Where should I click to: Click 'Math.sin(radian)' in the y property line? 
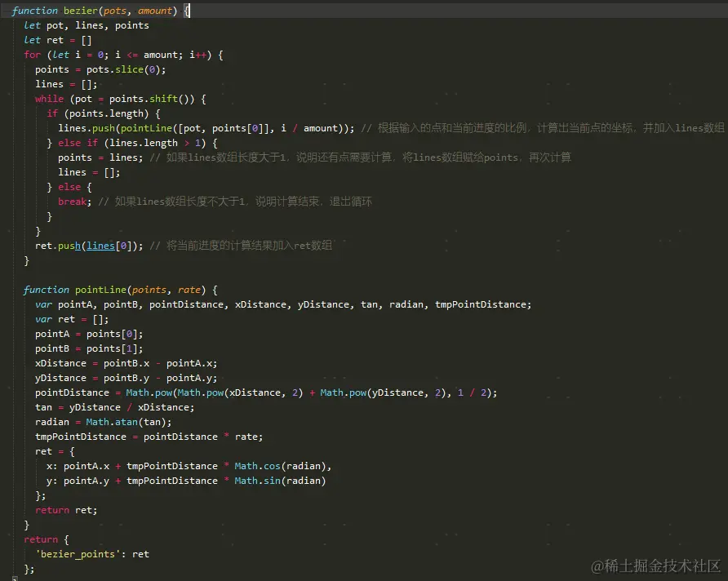281,481
